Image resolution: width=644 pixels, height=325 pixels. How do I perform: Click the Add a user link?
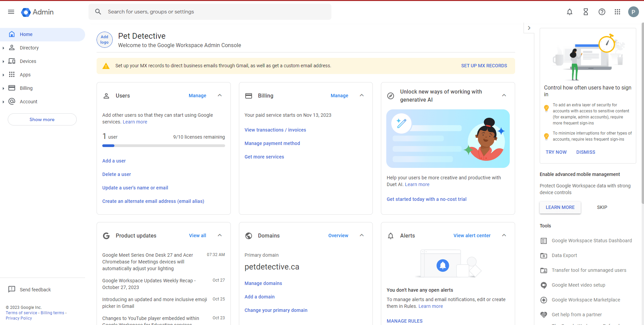click(x=114, y=161)
